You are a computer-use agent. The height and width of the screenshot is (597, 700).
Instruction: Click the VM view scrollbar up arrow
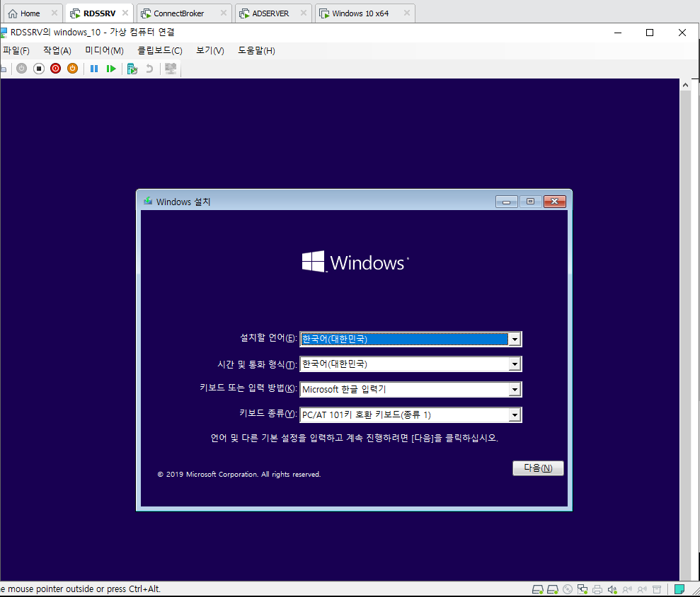(x=685, y=85)
